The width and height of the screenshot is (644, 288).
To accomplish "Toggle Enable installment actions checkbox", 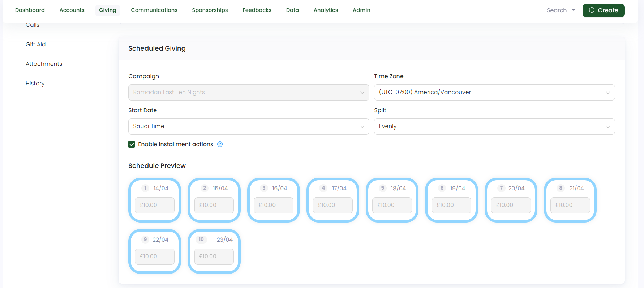I will (132, 144).
